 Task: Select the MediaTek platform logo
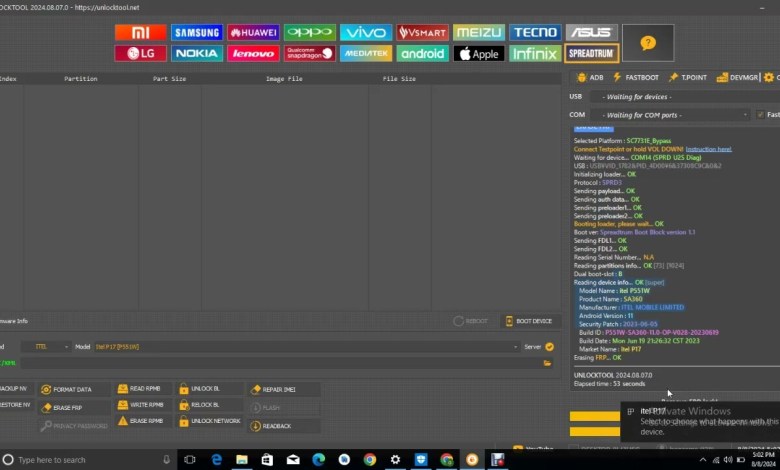click(366, 53)
